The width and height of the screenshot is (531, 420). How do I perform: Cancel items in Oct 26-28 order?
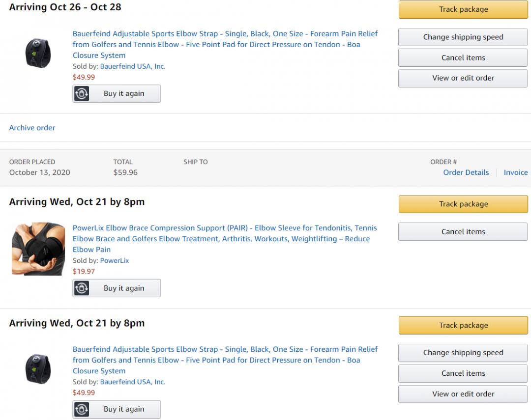click(x=463, y=58)
